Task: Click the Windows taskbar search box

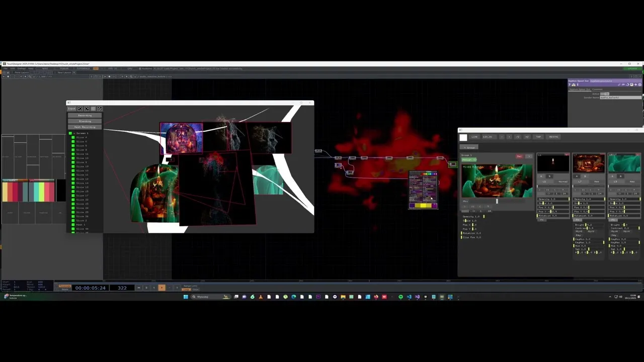Action: click(210, 297)
